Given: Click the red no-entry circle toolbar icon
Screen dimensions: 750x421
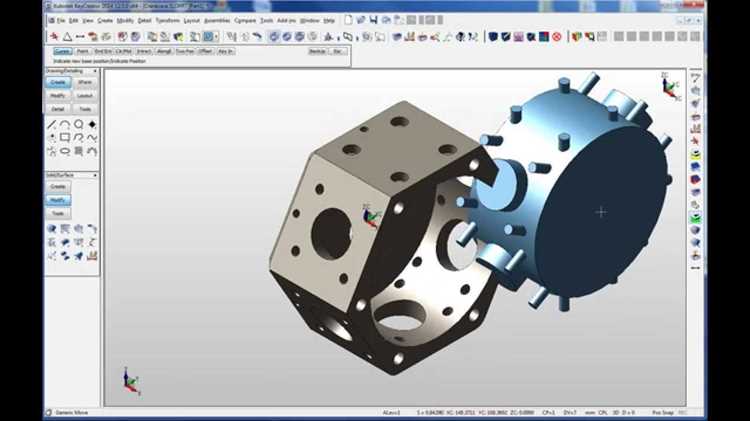Looking at the screenshot, I should coord(557,36).
